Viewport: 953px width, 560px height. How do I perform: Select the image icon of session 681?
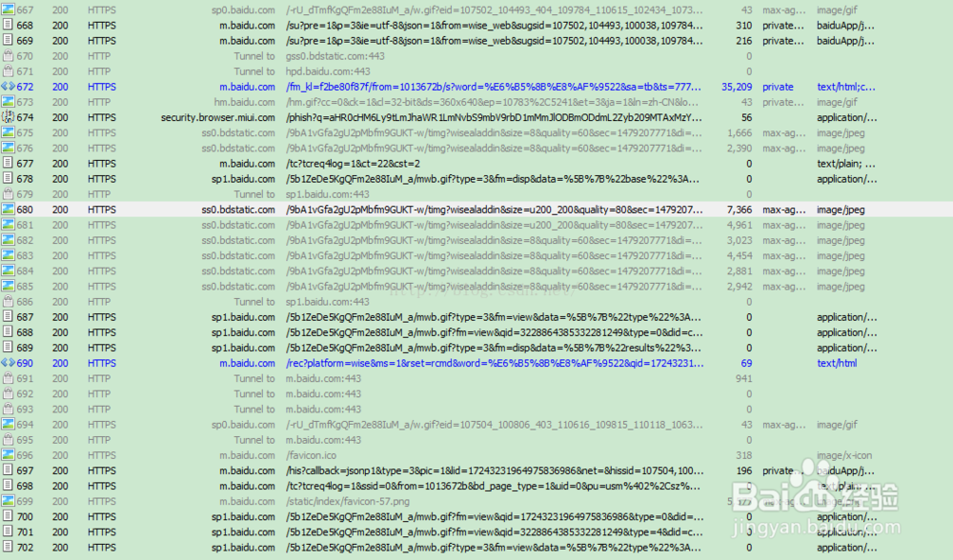(8, 225)
